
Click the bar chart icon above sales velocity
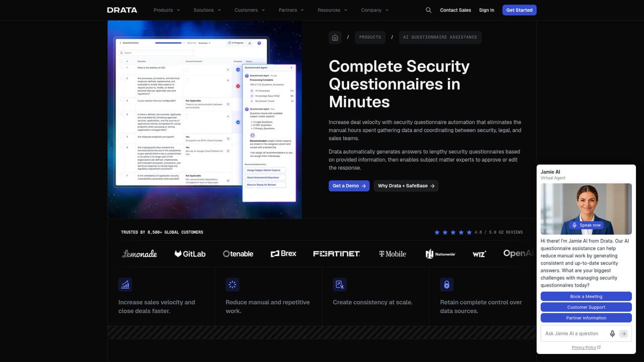tap(125, 285)
